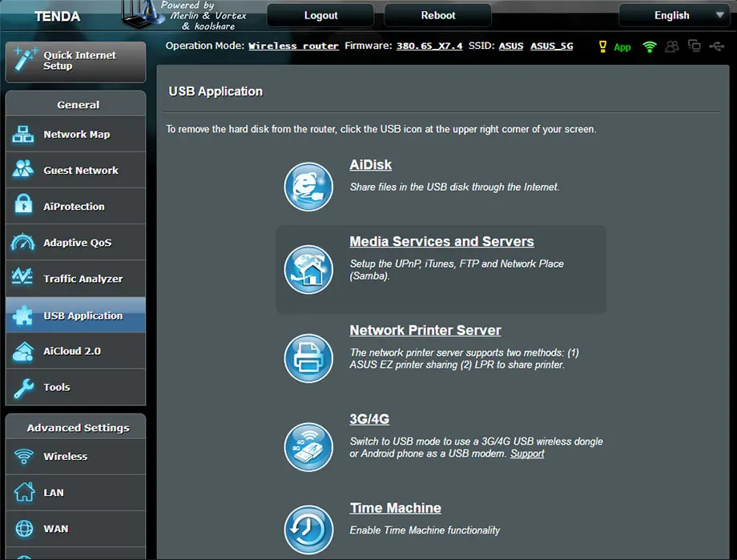Click the firmware version 380.65_X7.4 link
Image resolution: width=737 pixels, height=560 pixels.
click(429, 46)
